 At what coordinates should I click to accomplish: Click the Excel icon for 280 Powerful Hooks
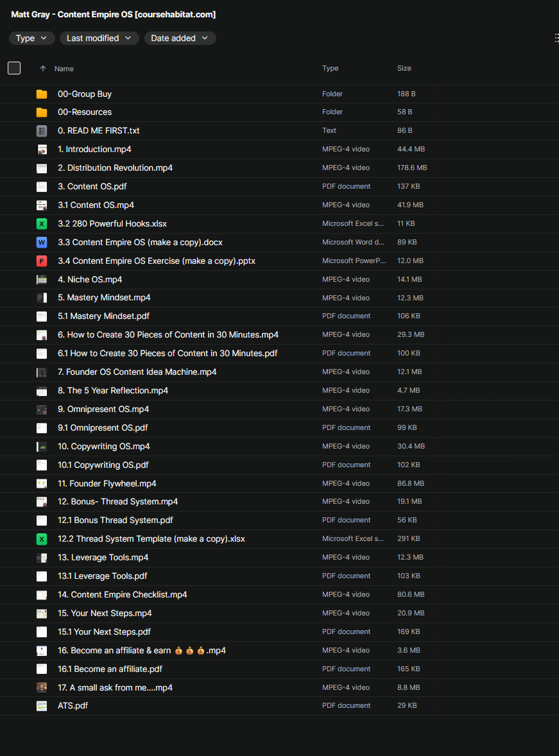pyautogui.click(x=42, y=224)
